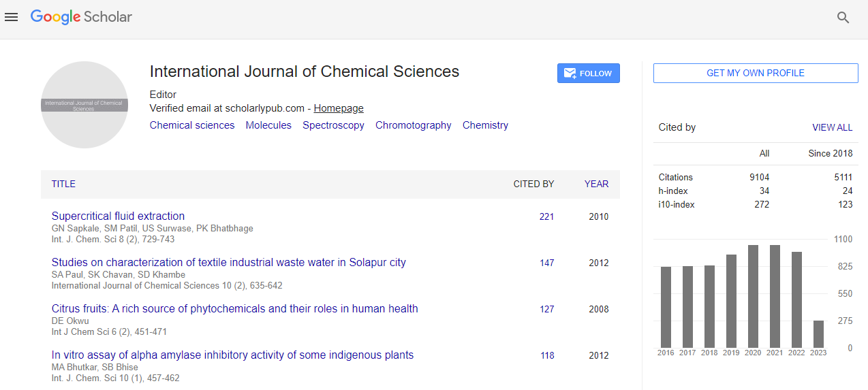Screen dimensions: 868x390
Task: Select the Chemical sciences tag
Action: tap(192, 125)
